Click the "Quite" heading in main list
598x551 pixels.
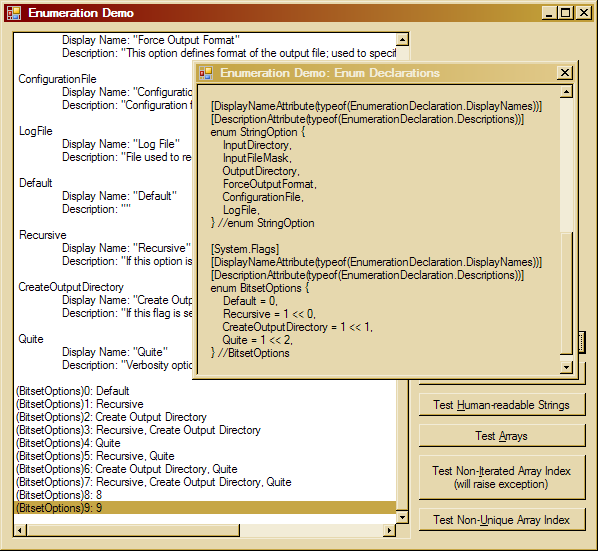tap(31, 339)
